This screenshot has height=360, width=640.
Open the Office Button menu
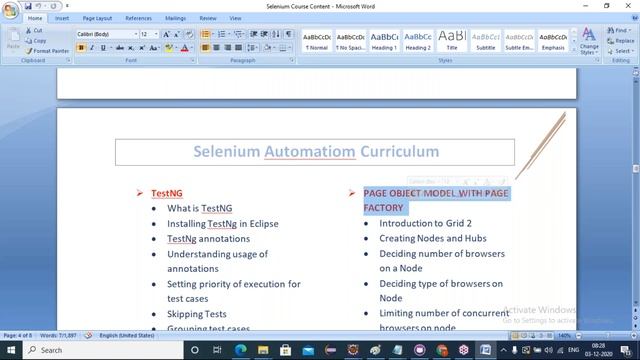(x=10, y=9)
